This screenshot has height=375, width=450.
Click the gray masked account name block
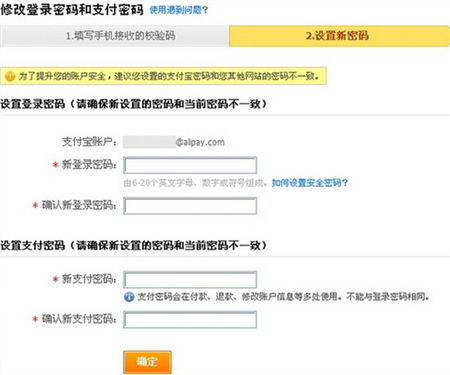click(x=149, y=142)
